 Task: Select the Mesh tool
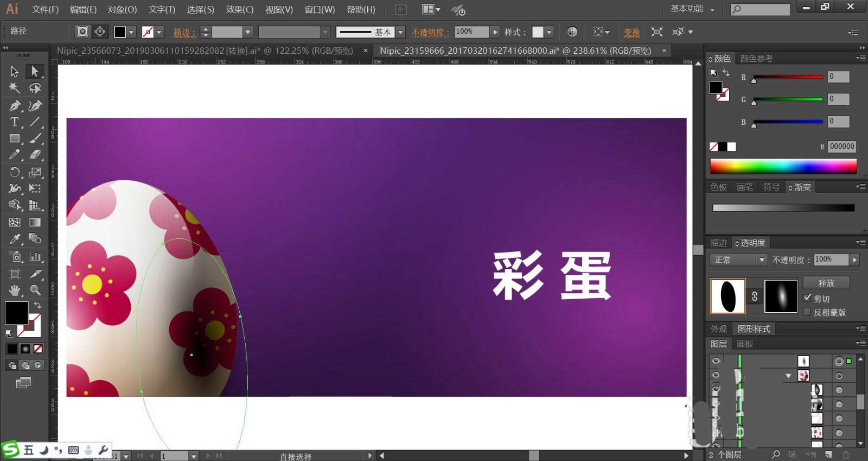click(x=15, y=222)
